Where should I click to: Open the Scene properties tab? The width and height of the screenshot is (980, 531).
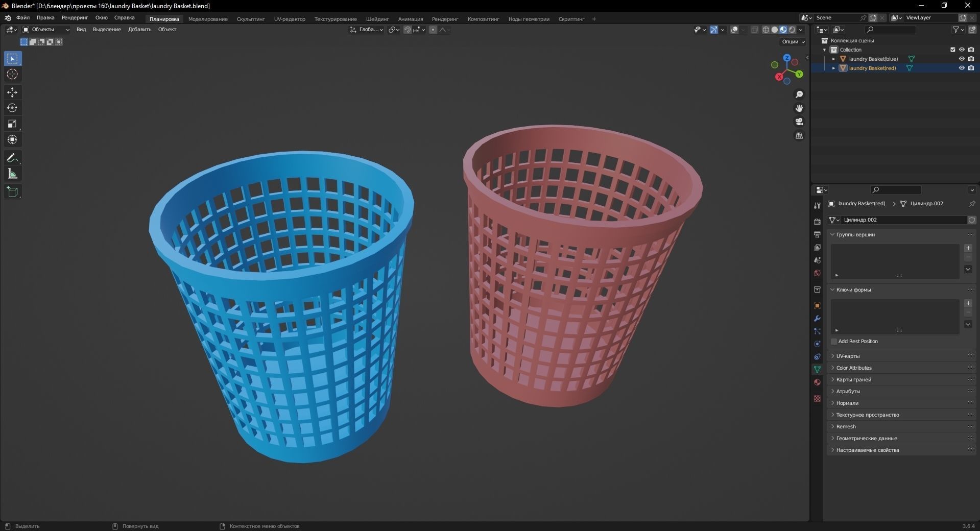pyautogui.click(x=817, y=260)
